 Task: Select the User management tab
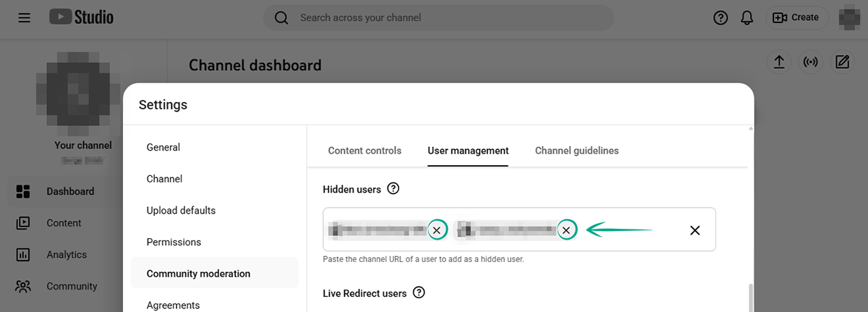[x=468, y=151]
